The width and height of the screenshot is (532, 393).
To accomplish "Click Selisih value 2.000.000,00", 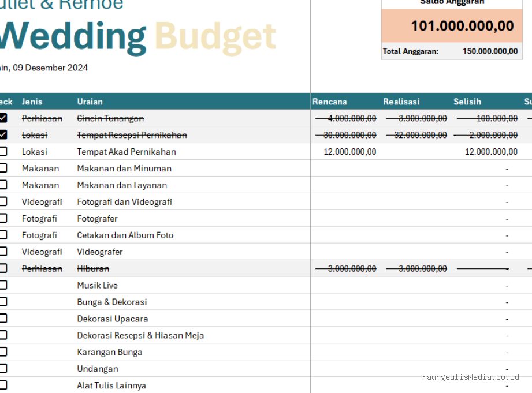I will [x=493, y=135].
